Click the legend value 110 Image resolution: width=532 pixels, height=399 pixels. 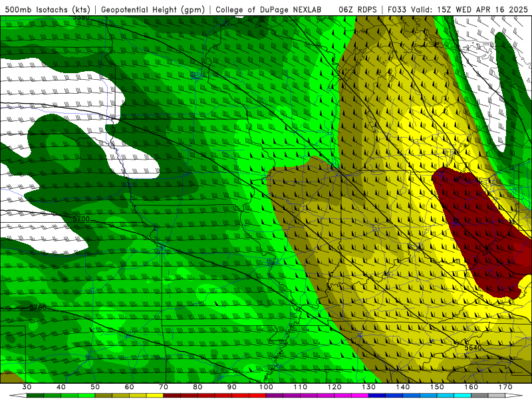click(301, 387)
